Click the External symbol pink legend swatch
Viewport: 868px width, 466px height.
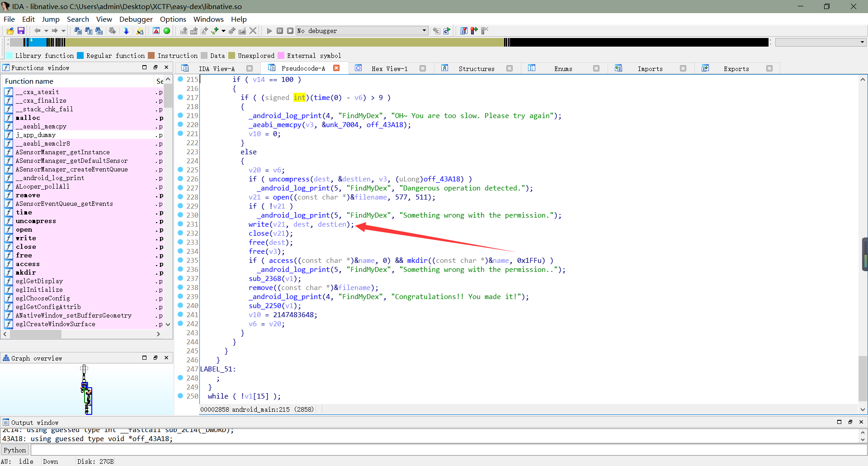pyautogui.click(x=281, y=56)
